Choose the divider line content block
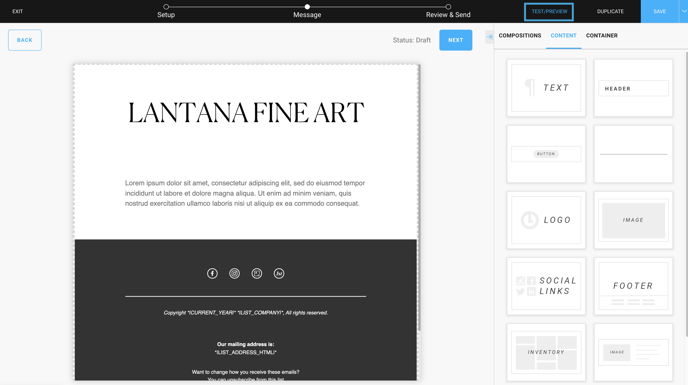 633,154
